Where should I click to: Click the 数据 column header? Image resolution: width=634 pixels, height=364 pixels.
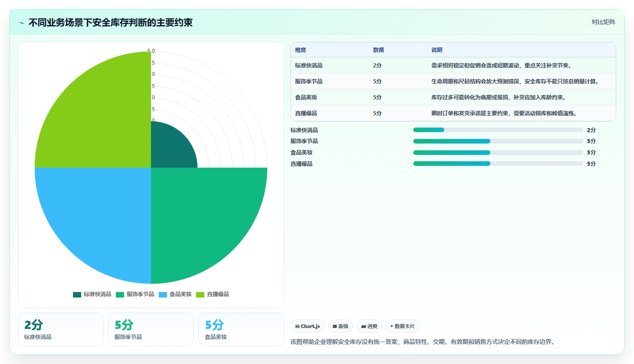pyautogui.click(x=379, y=50)
